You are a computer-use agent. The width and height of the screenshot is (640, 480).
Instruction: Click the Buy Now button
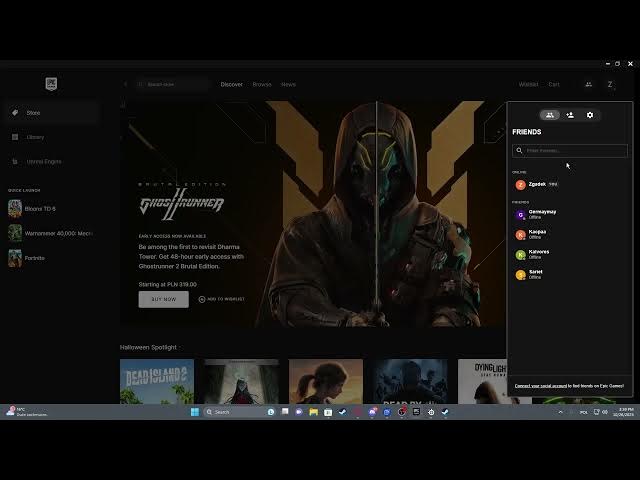pos(164,299)
